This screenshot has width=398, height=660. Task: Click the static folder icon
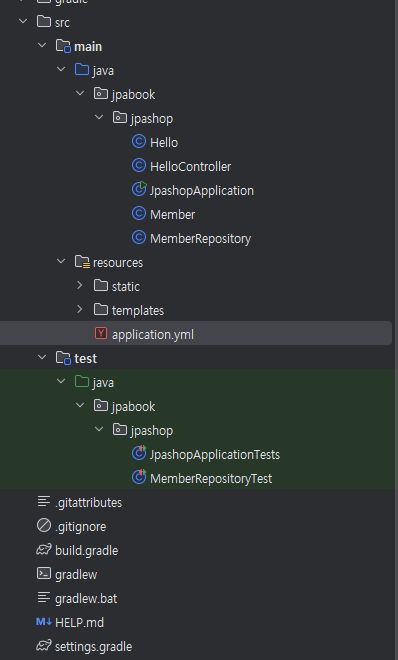(101, 285)
